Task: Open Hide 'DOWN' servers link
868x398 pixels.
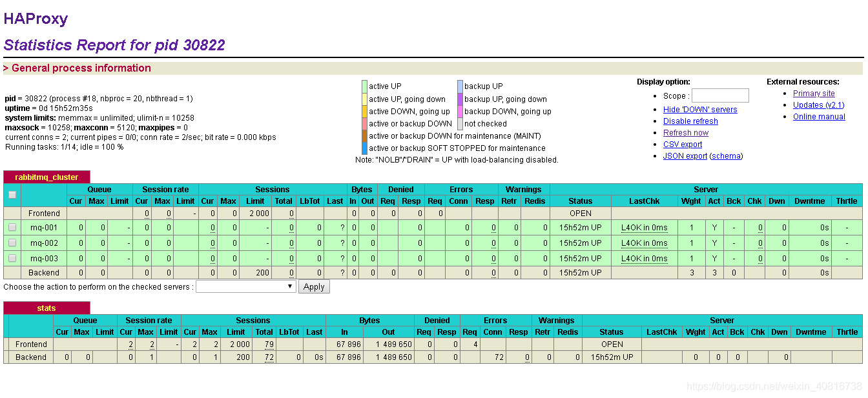Action: tap(700, 110)
